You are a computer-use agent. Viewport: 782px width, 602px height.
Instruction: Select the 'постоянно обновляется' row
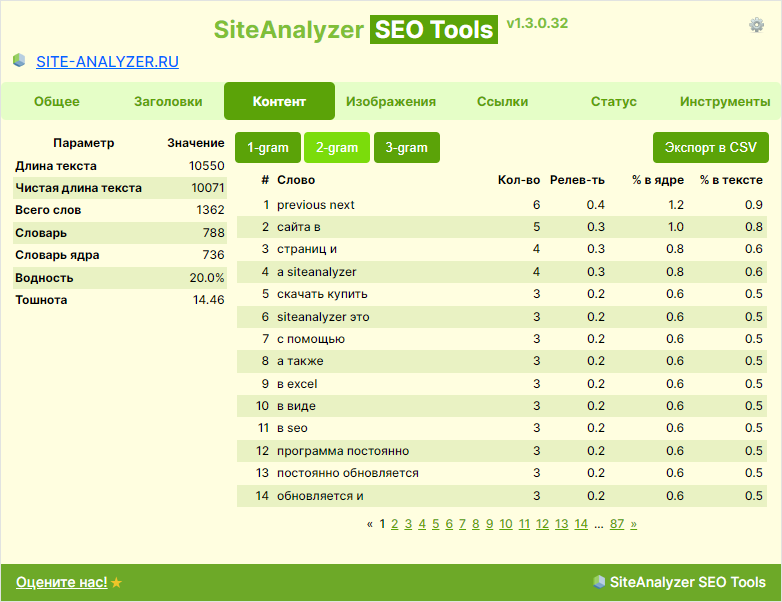(x=502, y=473)
